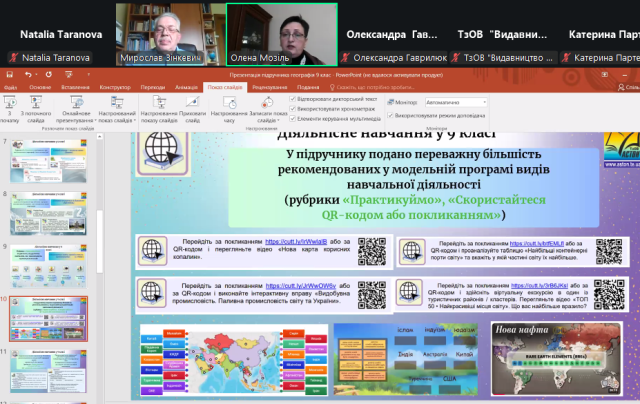Image resolution: width=640 pixels, height=404 pixels.
Task: Select slide 7 thumbnail
Action: click(x=48, y=161)
